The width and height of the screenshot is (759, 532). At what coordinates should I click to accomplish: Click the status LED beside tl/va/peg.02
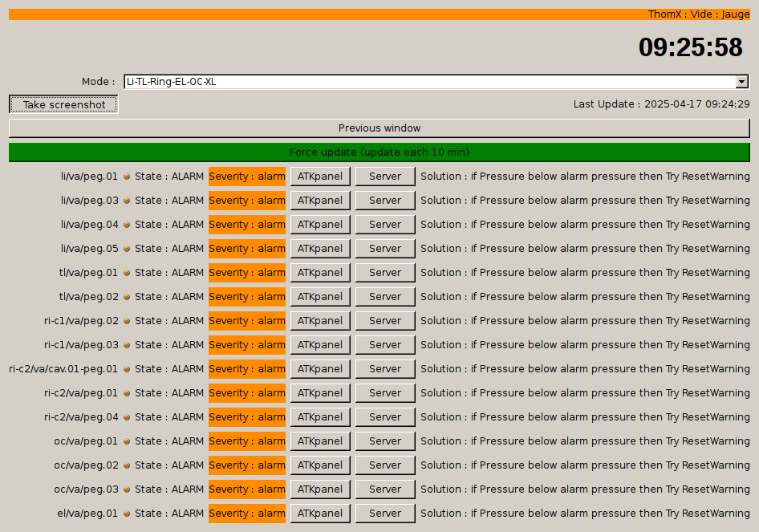tap(127, 297)
